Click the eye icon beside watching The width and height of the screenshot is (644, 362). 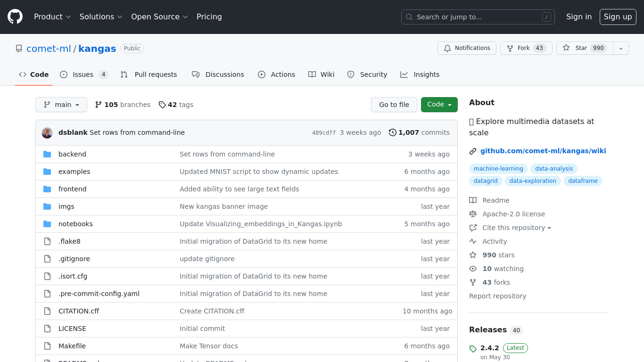pyautogui.click(x=473, y=269)
